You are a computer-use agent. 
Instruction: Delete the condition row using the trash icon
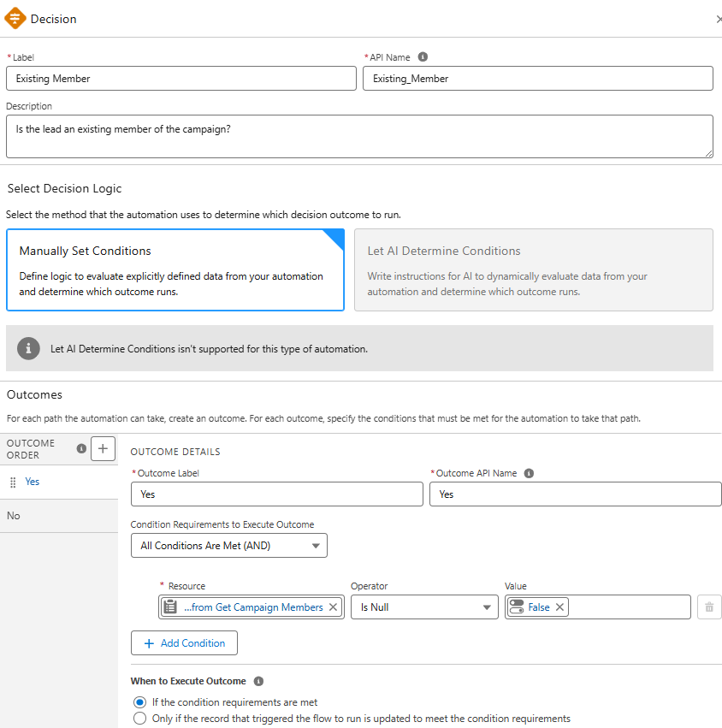pyautogui.click(x=708, y=607)
